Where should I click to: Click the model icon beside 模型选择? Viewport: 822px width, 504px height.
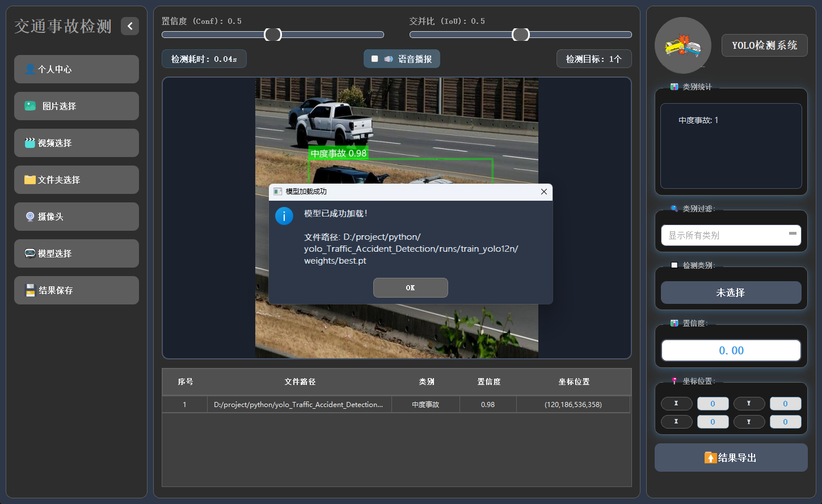(30, 253)
